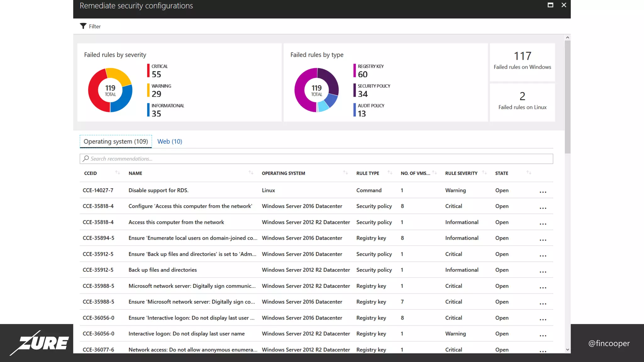Open Disable support for RDS rule row
This screenshot has width=644, height=362.
[x=158, y=190]
